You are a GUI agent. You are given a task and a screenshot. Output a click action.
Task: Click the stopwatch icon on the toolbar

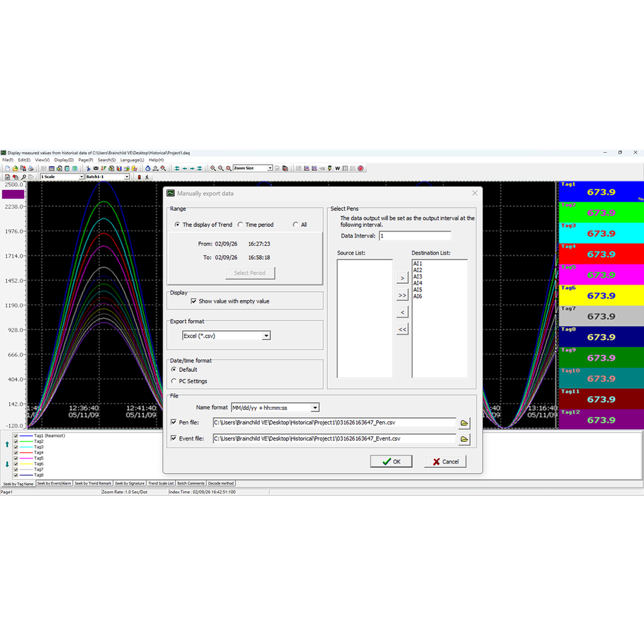(148, 168)
